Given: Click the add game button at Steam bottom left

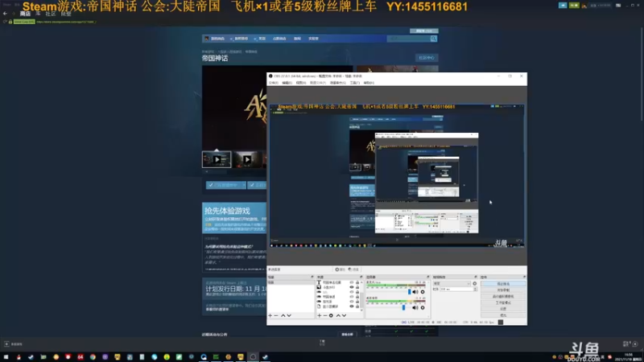Looking at the screenshot, I should pyautogui.click(x=13, y=344).
